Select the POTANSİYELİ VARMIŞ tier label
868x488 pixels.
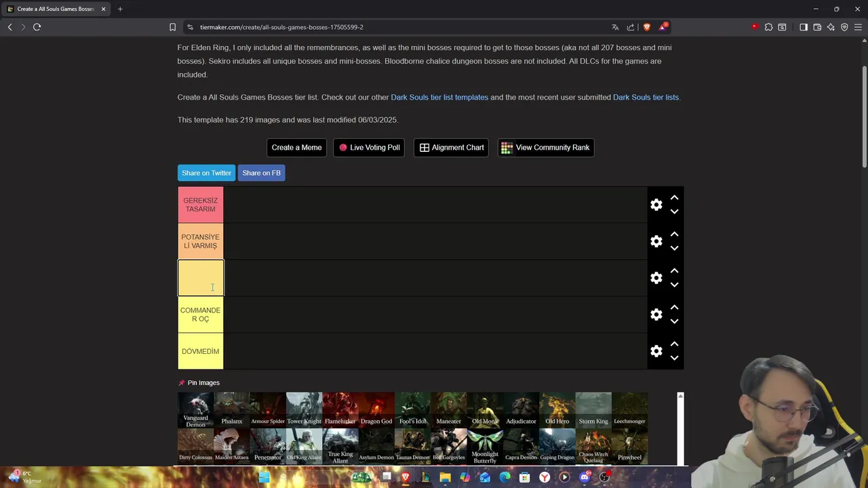[201, 241]
